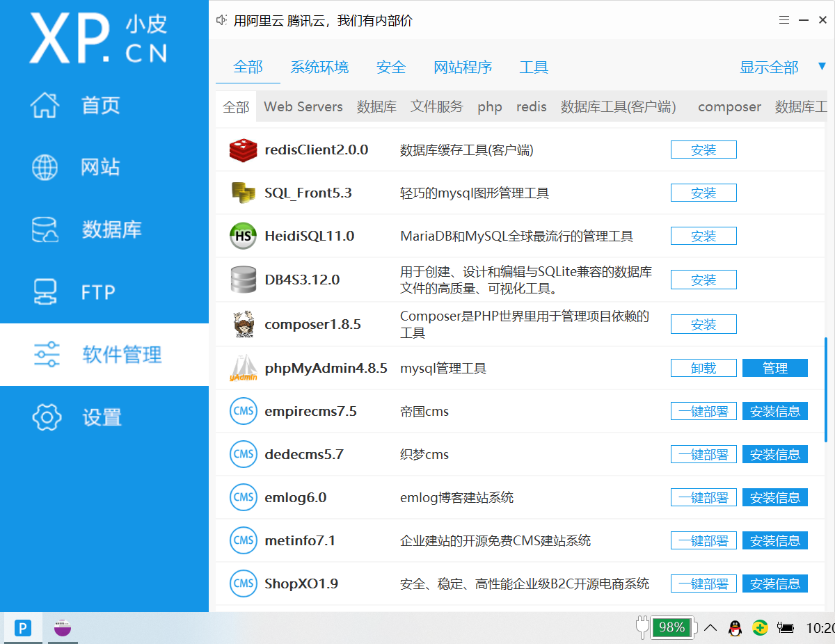Click the speaker announcement icon at top
The width and height of the screenshot is (835, 644).
tap(222, 21)
